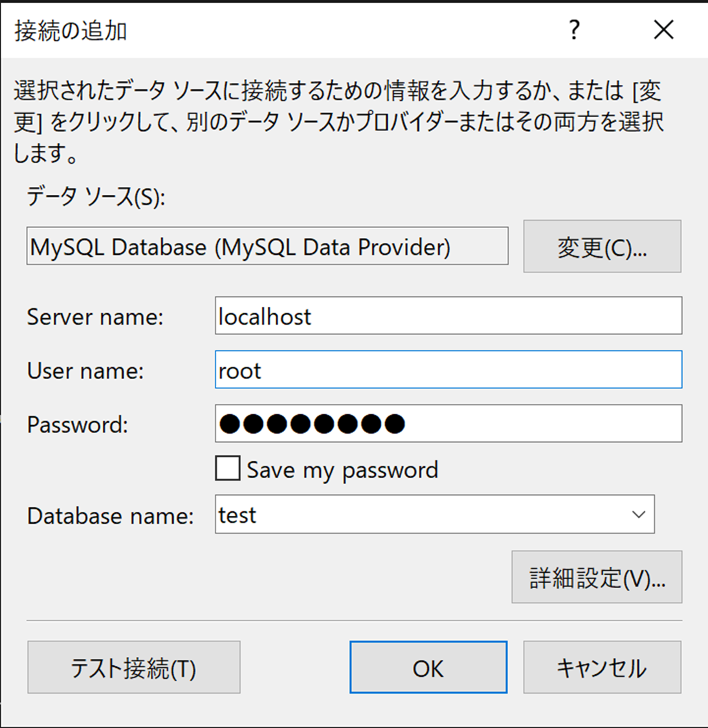Click the User name: label
The height and width of the screenshot is (728, 708).
pos(85,371)
